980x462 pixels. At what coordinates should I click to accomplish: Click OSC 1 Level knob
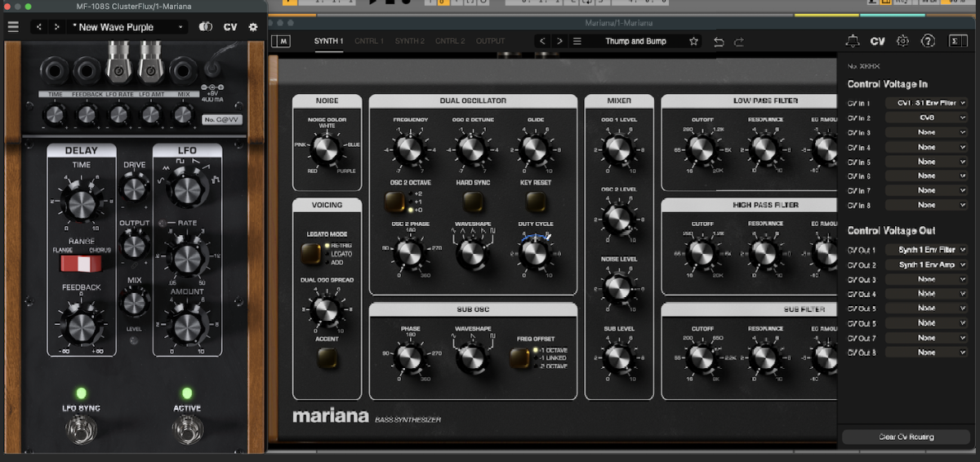[619, 149]
